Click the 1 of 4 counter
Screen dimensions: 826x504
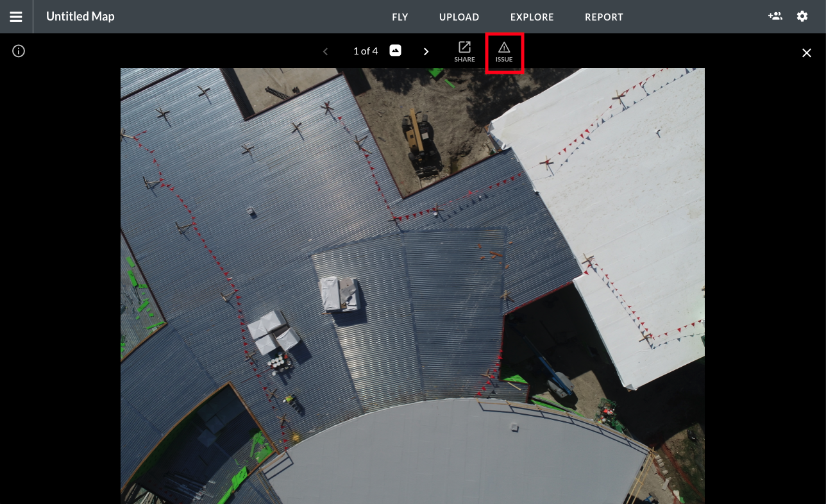pos(366,51)
